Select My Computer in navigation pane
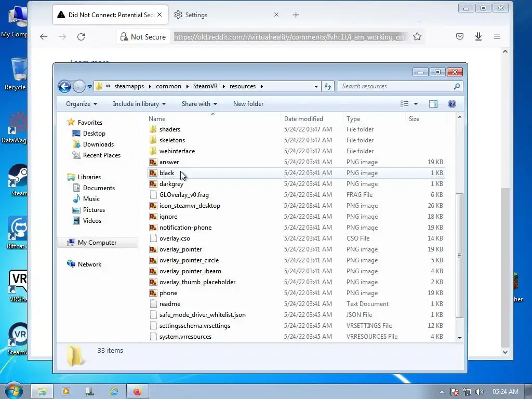The width and height of the screenshot is (532, 399). pos(97,243)
